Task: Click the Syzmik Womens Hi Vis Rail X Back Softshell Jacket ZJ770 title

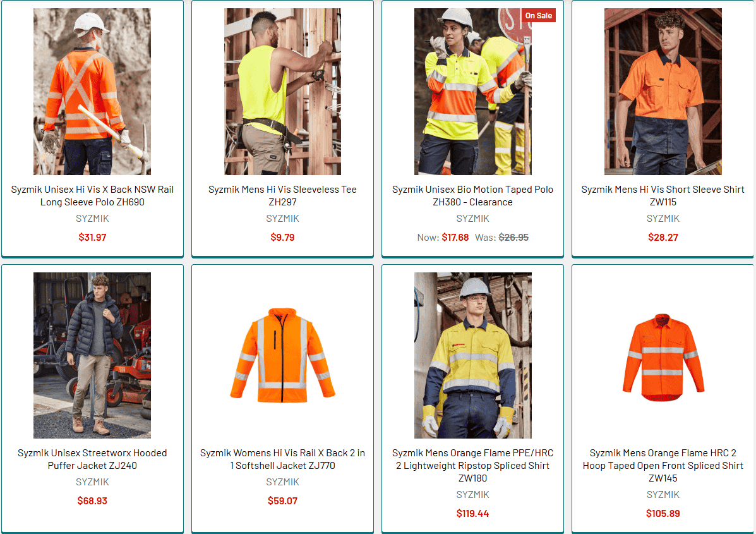Action: coord(282,459)
